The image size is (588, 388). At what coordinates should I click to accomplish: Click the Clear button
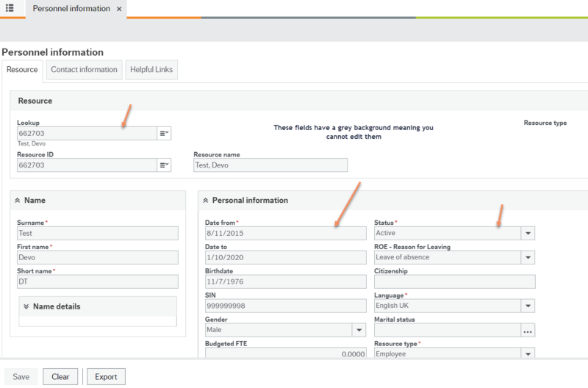pos(60,377)
